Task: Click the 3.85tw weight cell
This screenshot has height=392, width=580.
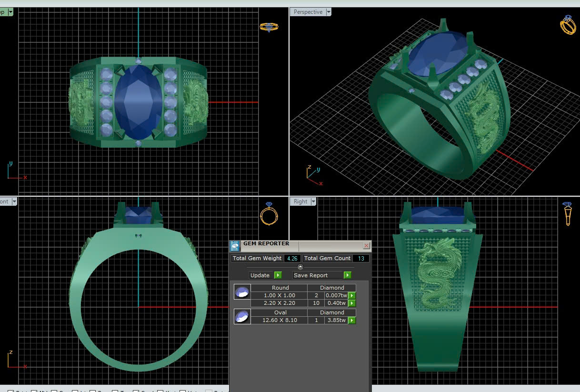Action: pos(336,320)
